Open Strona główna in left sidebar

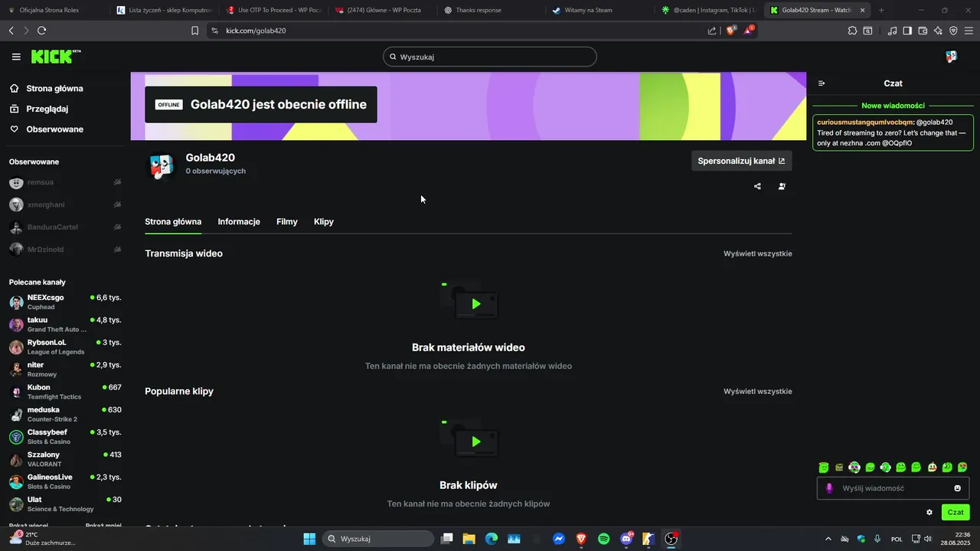tap(54, 88)
